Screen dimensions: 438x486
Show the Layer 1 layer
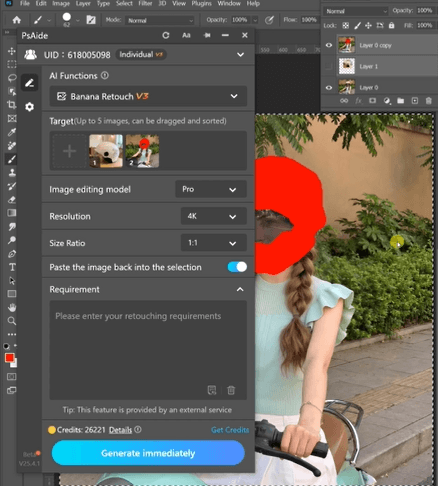[x=329, y=66]
